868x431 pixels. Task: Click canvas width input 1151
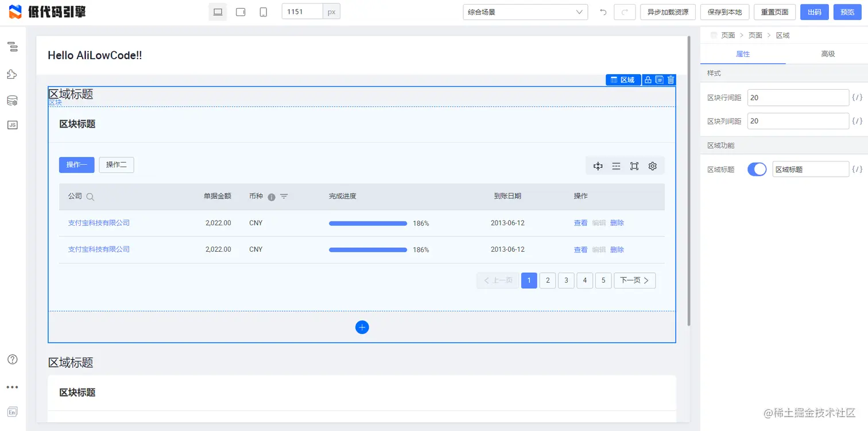click(302, 11)
